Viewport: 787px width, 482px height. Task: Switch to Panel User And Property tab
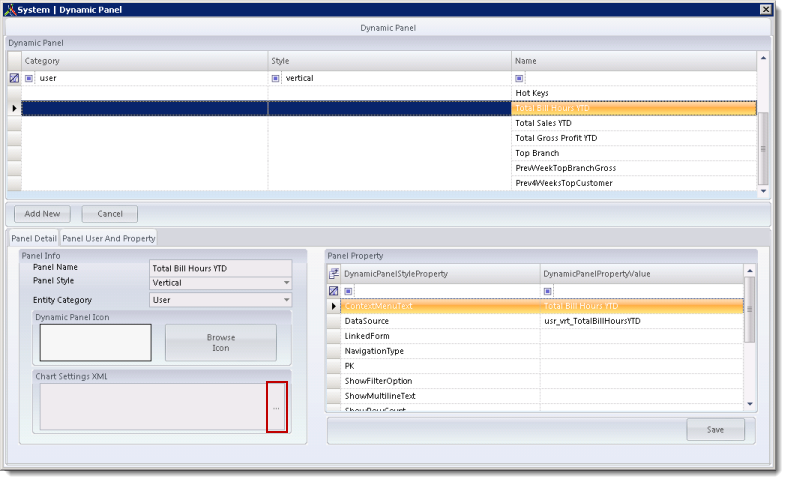109,238
